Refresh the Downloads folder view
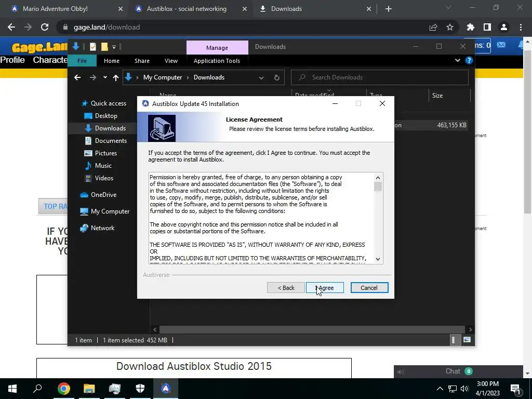The height and width of the screenshot is (399, 532). (277, 78)
